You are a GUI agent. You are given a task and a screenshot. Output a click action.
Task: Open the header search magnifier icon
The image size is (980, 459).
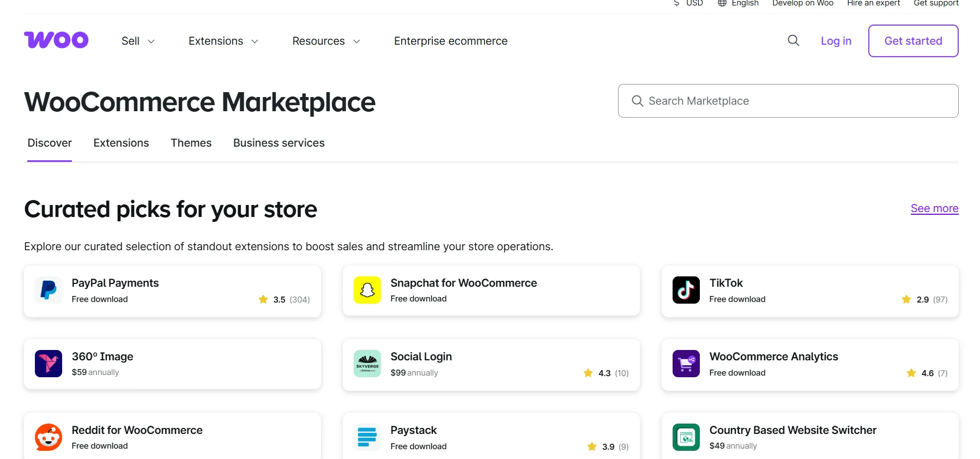[x=794, y=41]
